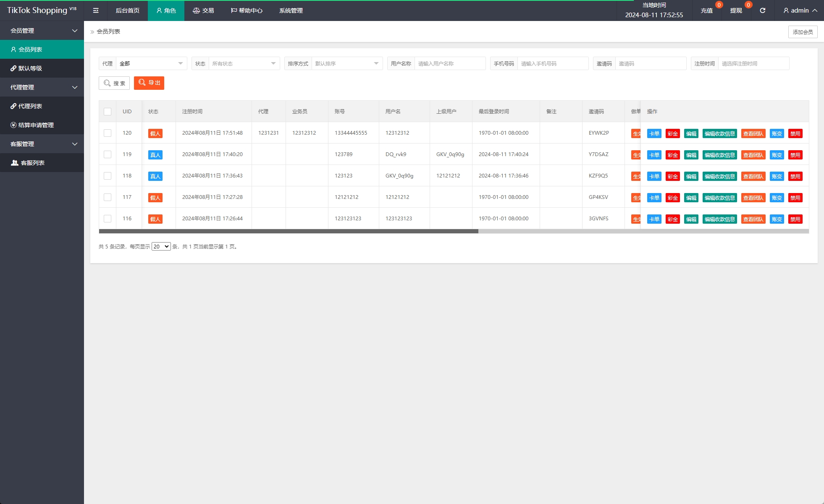Viewport: 824px width, 504px height.
Task: Click the 提现 withdrawal notification badge
Action: pos(748,5)
